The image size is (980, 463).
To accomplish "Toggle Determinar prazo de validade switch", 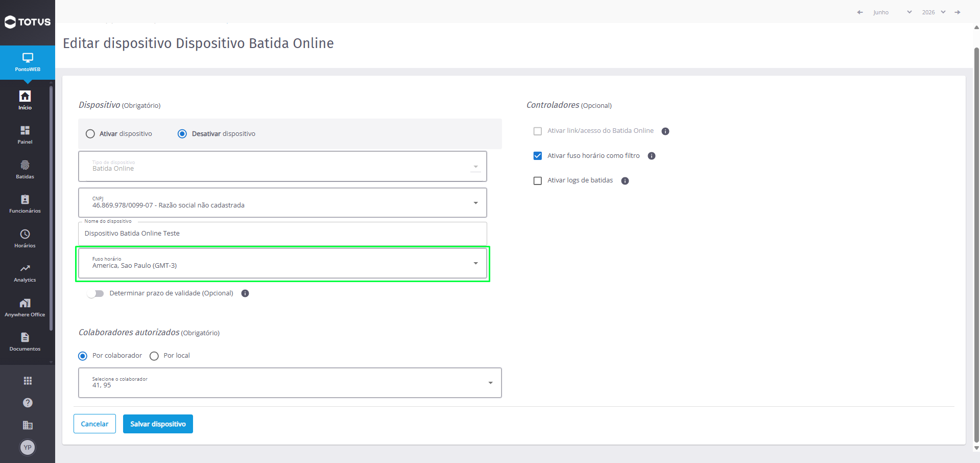I will tap(95, 293).
